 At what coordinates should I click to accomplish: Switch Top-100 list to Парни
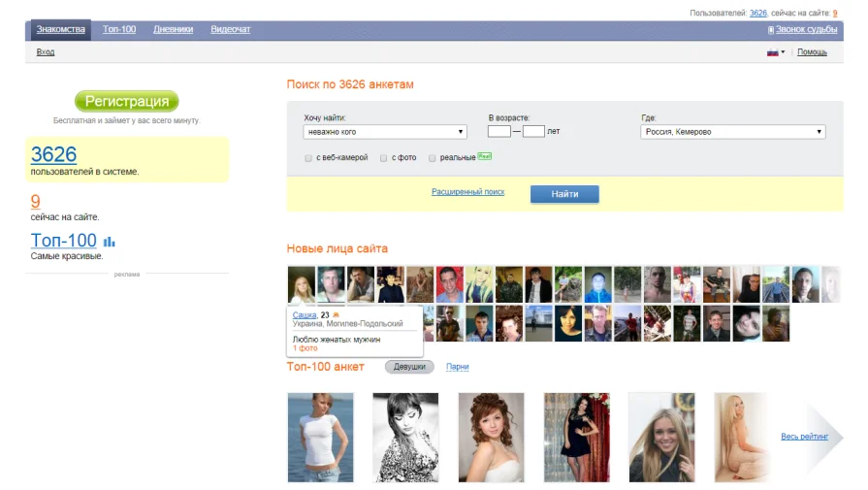pyautogui.click(x=457, y=367)
